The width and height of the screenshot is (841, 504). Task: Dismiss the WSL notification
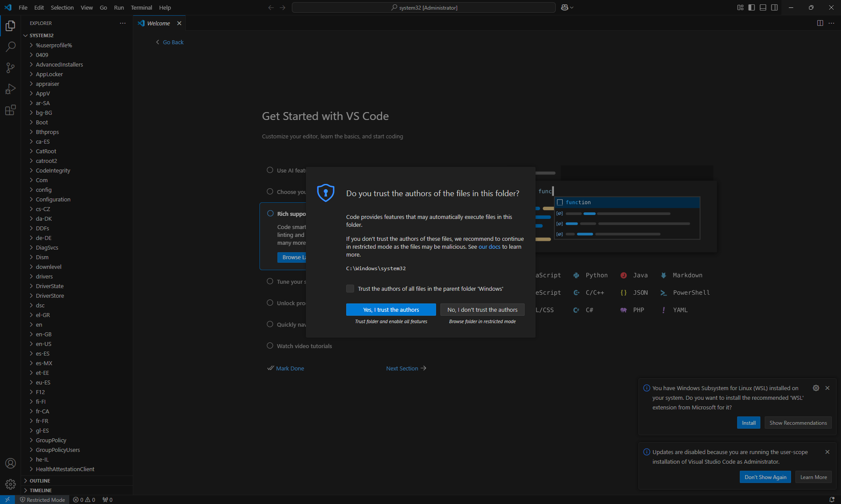[827, 388]
